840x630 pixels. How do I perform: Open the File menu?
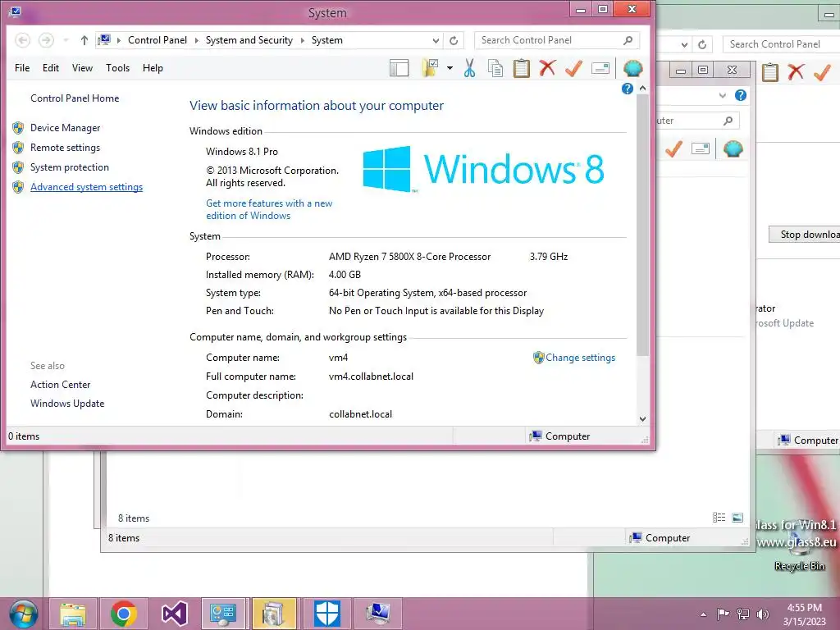[x=22, y=68]
